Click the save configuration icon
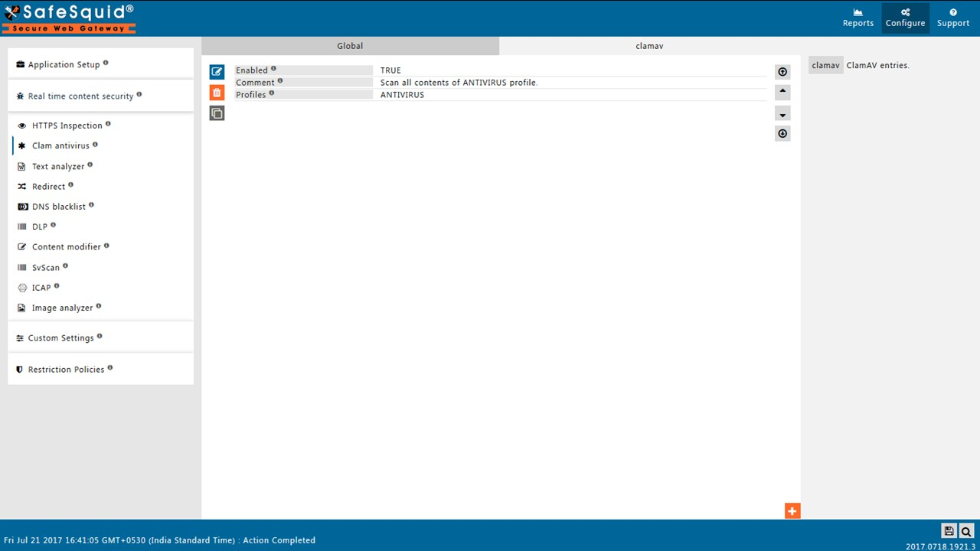980x551 pixels. pyautogui.click(x=949, y=531)
